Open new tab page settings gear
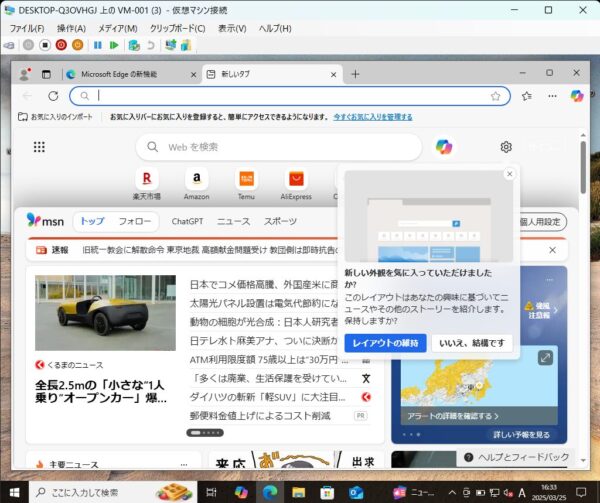The height and width of the screenshot is (503, 600). point(506,147)
